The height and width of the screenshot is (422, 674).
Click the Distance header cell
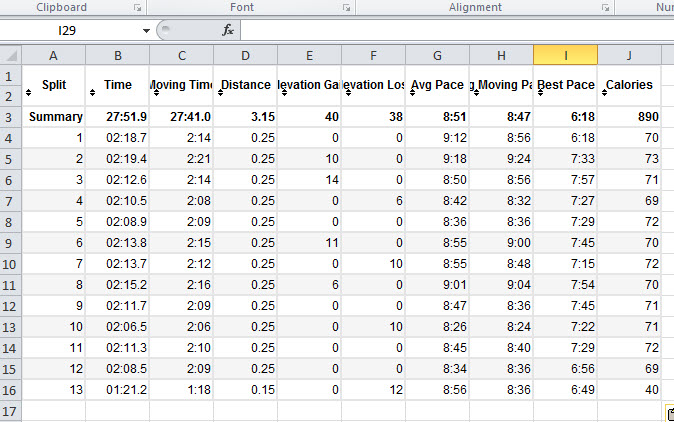(245, 85)
